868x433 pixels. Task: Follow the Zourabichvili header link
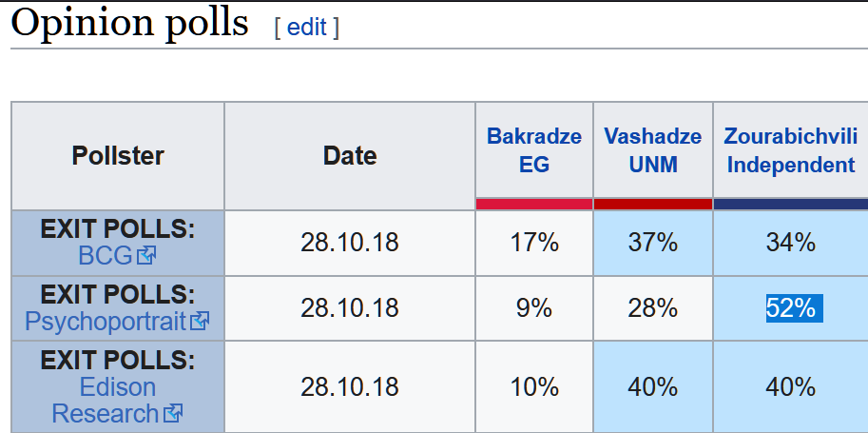[x=790, y=136]
